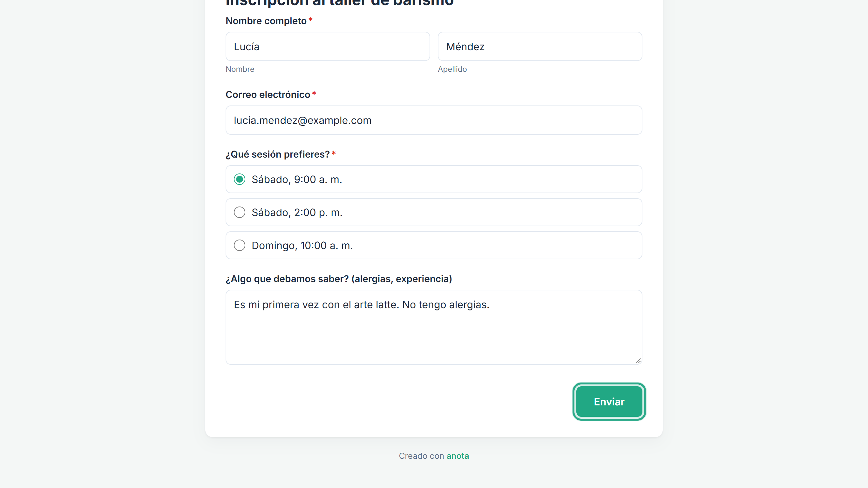Choose the Sábado, 2:00 p. m. radio circle

point(240,212)
